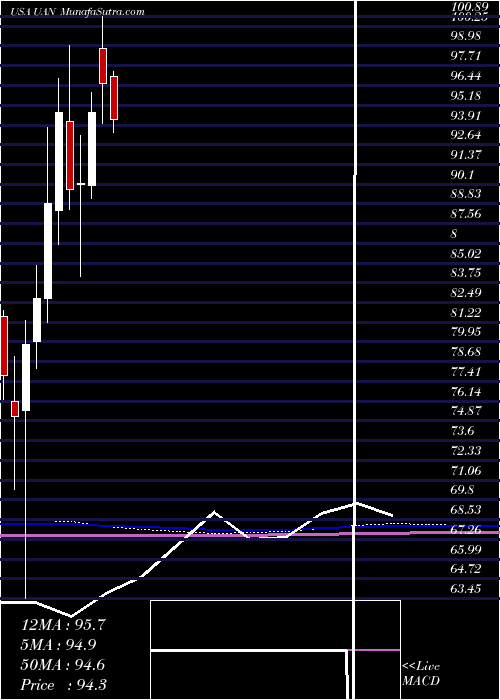The image size is (500, 700).
Task: Click the 73.6 price axis label
Action: click(x=462, y=430)
